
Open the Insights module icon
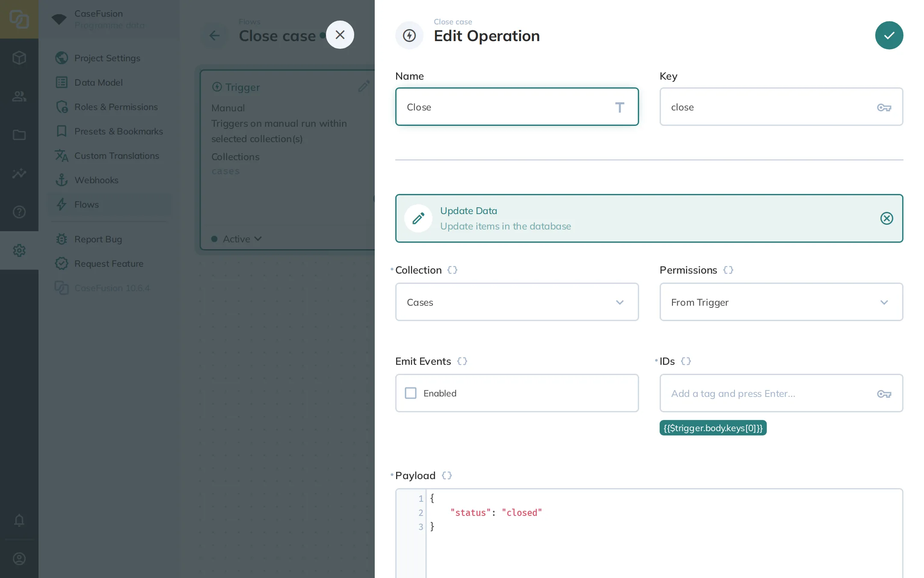pyautogui.click(x=19, y=173)
